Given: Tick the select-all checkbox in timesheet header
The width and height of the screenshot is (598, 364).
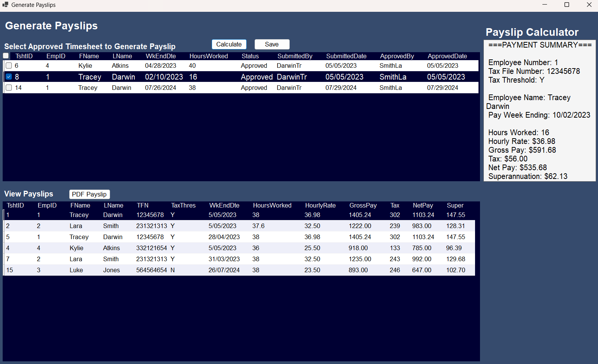Looking at the screenshot, I should click(6, 56).
